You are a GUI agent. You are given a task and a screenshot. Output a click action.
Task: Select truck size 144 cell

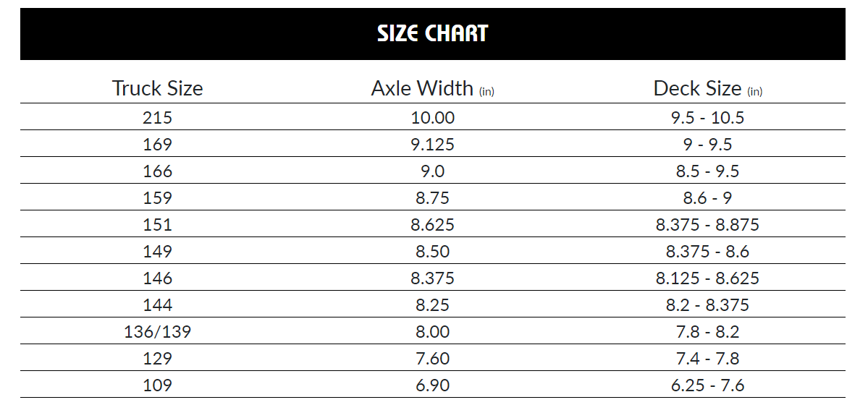click(x=157, y=305)
